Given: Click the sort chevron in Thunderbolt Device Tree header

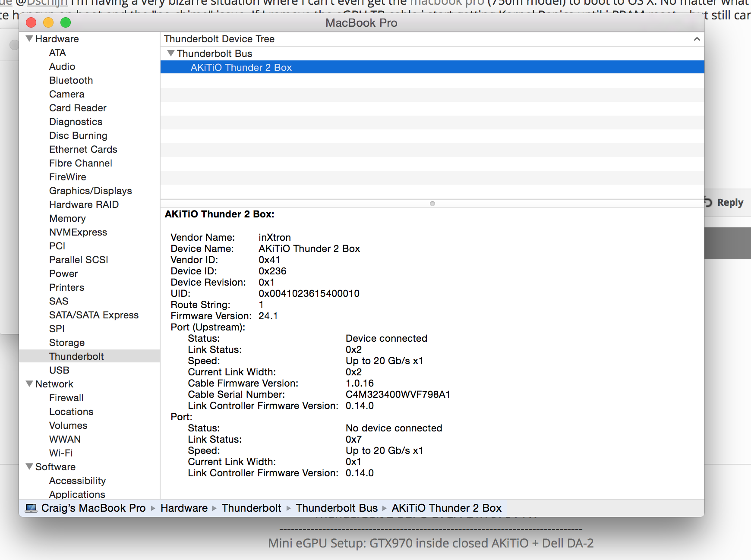Looking at the screenshot, I should (697, 39).
